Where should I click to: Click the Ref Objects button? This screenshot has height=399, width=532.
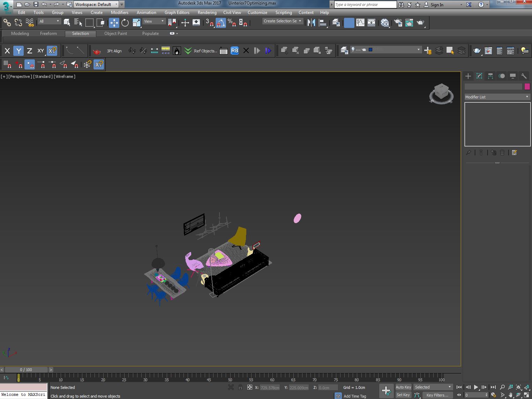pos(205,51)
